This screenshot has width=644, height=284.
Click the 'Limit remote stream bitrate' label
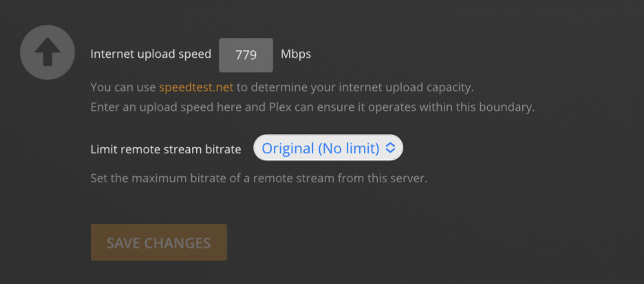166,149
